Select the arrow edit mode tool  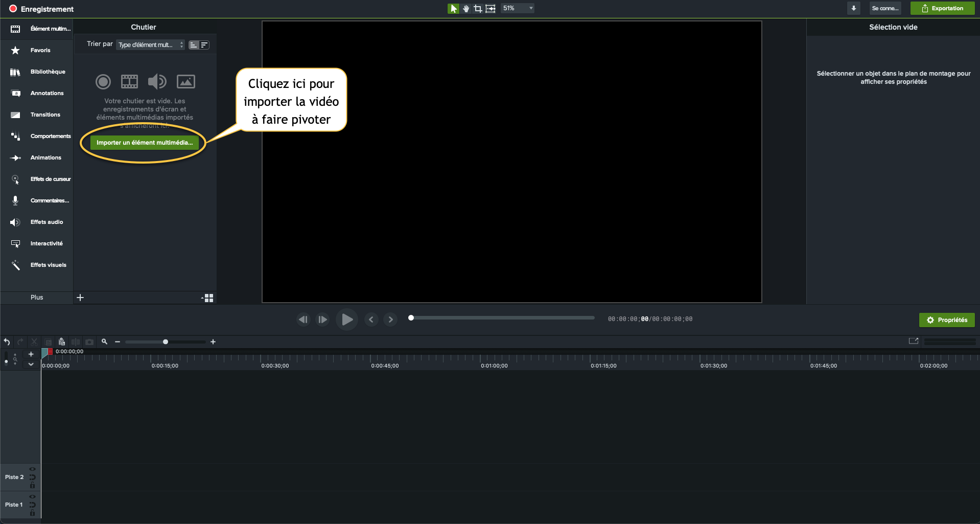453,8
